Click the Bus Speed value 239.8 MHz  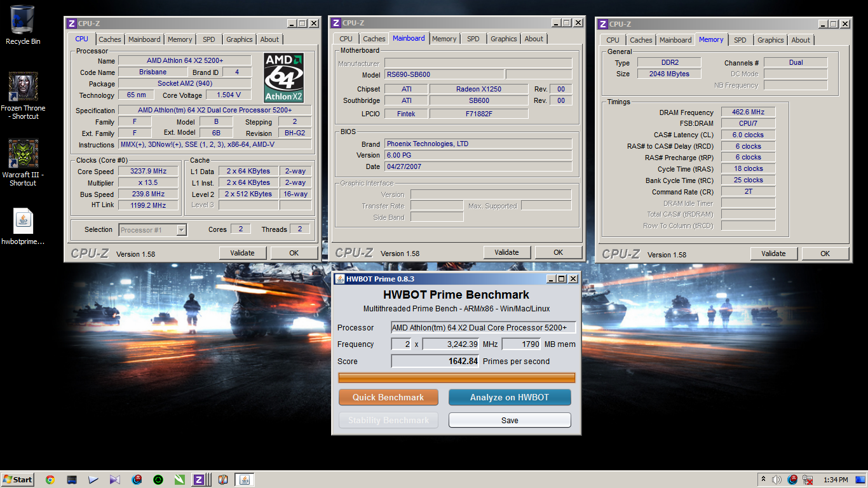click(149, 194)
